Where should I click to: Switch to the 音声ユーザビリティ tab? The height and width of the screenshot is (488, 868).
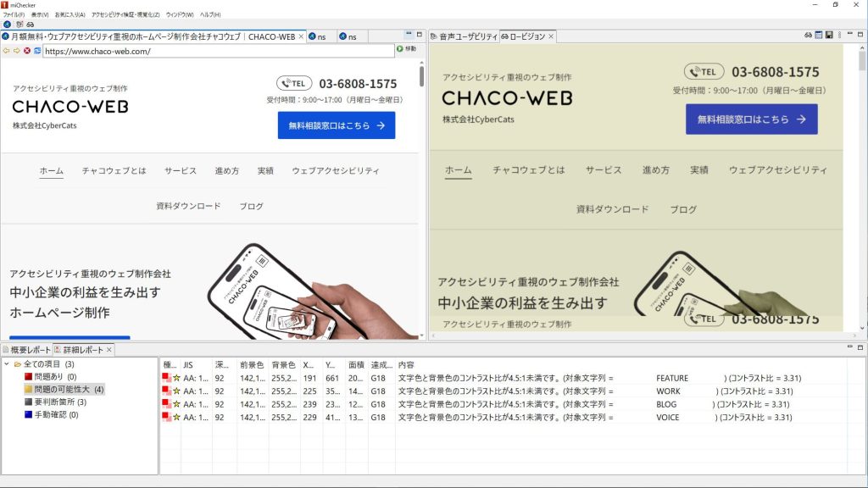[463, 36]
